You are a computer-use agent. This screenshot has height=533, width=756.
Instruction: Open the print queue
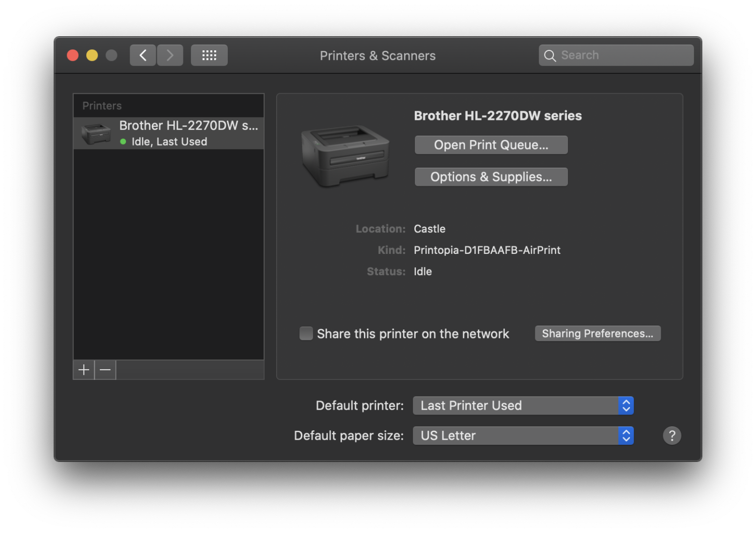tap(490, 145)
